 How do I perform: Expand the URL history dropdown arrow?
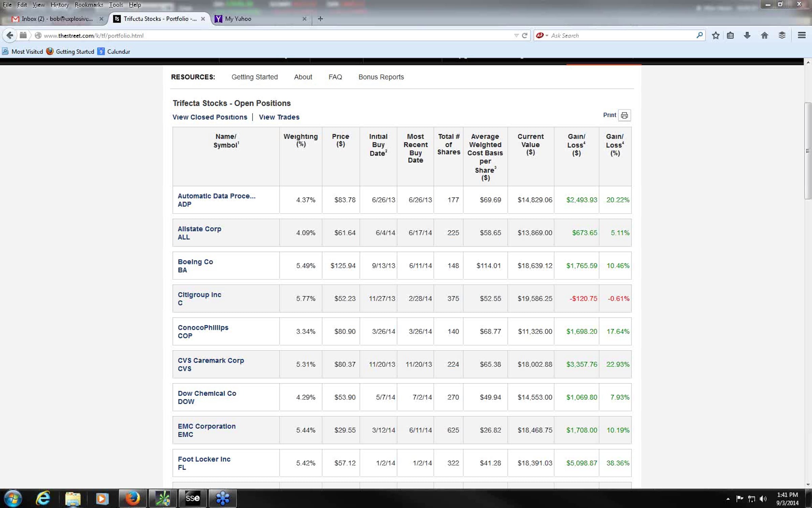(x=516, y=36)
